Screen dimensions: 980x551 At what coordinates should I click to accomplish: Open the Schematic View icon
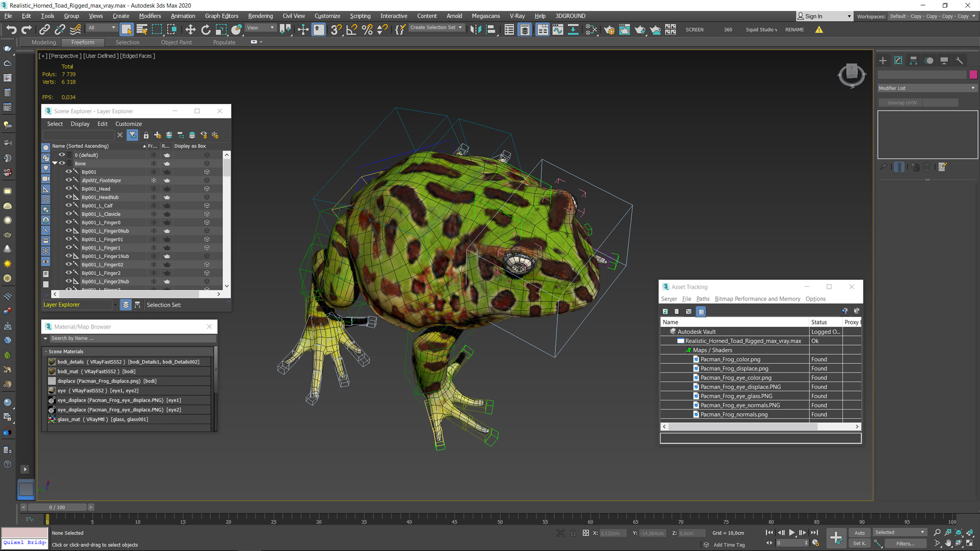pyautogui.click(x=573, y=30)
